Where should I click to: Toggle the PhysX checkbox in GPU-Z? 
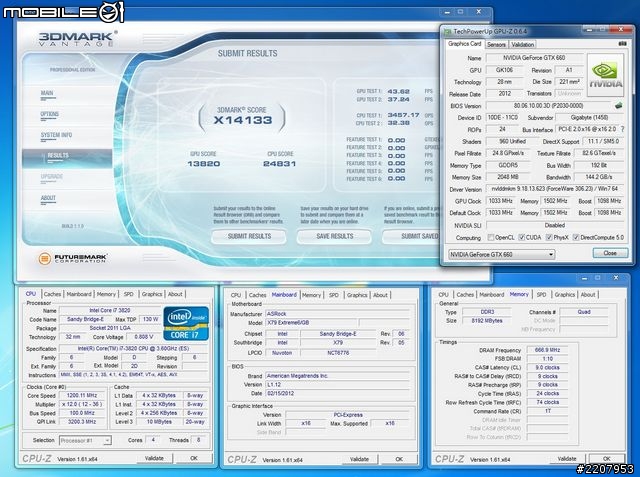tap(549, 237)
